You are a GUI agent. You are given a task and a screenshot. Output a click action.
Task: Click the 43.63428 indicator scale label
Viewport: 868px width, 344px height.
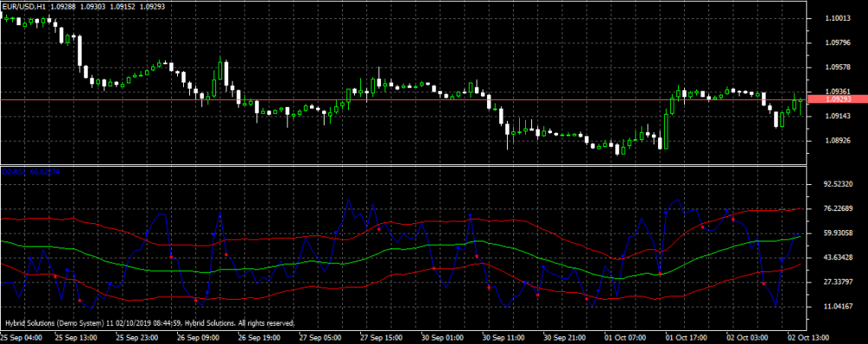838,258
